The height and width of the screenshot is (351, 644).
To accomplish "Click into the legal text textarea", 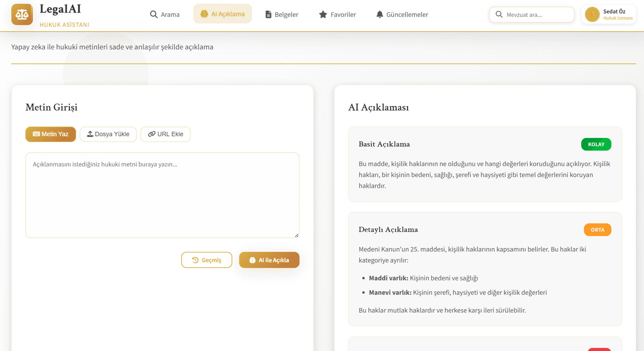I will [162, 195].
